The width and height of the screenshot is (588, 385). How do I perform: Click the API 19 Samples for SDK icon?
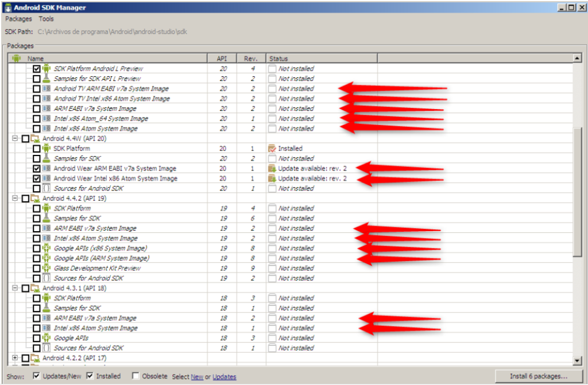[x=46, y=218]
